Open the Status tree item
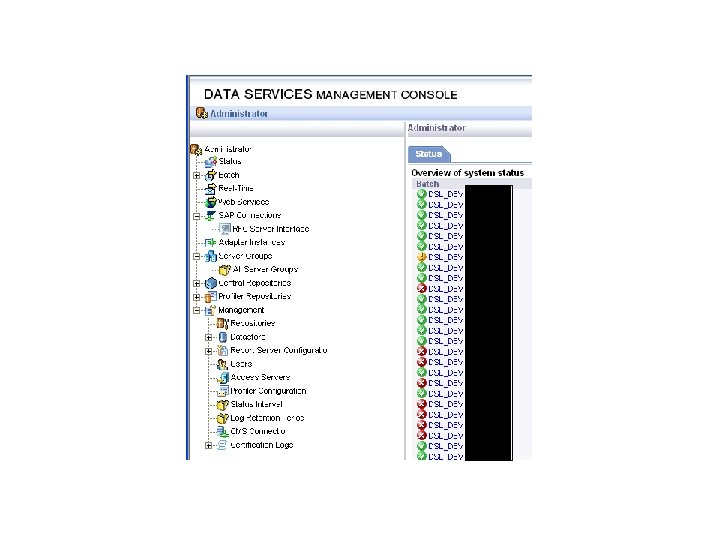 pos(230,161)
